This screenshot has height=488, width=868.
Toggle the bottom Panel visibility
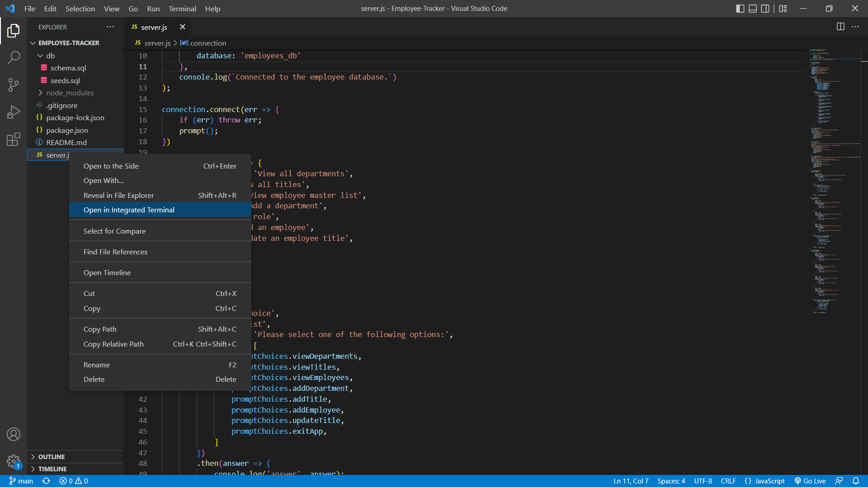tap(753, 9)
